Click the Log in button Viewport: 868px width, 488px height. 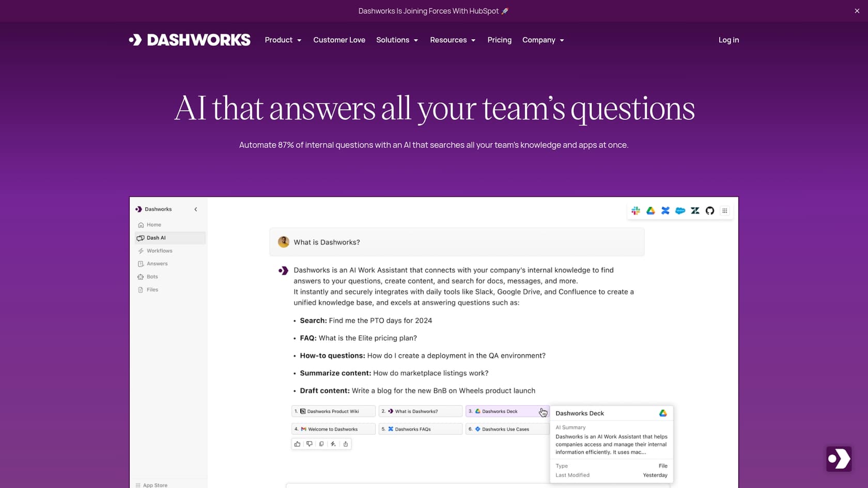pyautogui.click(x=728, y=40)
